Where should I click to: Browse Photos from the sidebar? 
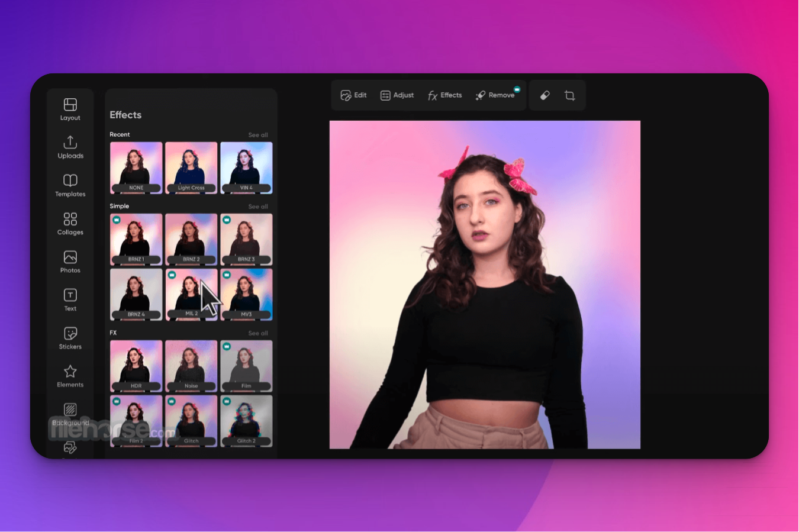coord(70,262)
